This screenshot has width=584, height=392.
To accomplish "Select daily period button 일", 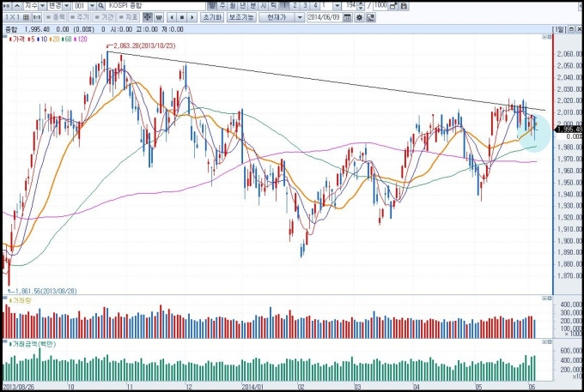I will pos(211,6).
